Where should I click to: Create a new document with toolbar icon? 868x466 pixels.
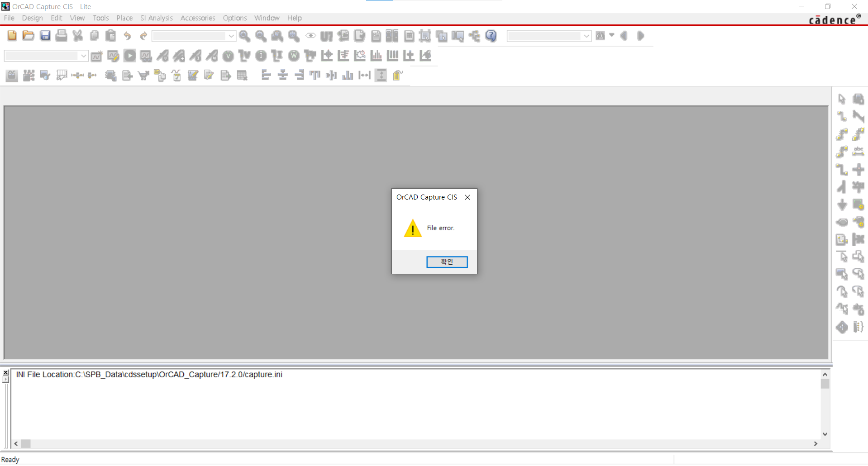tap(12, 36)
